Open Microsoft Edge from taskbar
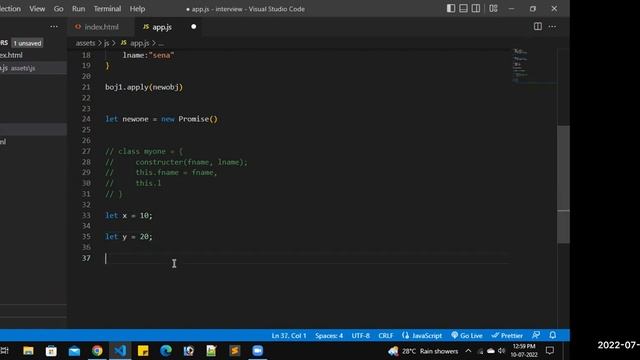This screenshot has width=640, height=360. click(x=166, y=351)
